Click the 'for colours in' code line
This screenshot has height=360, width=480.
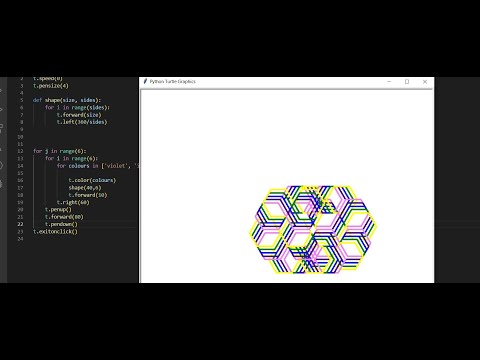[97, 166]
